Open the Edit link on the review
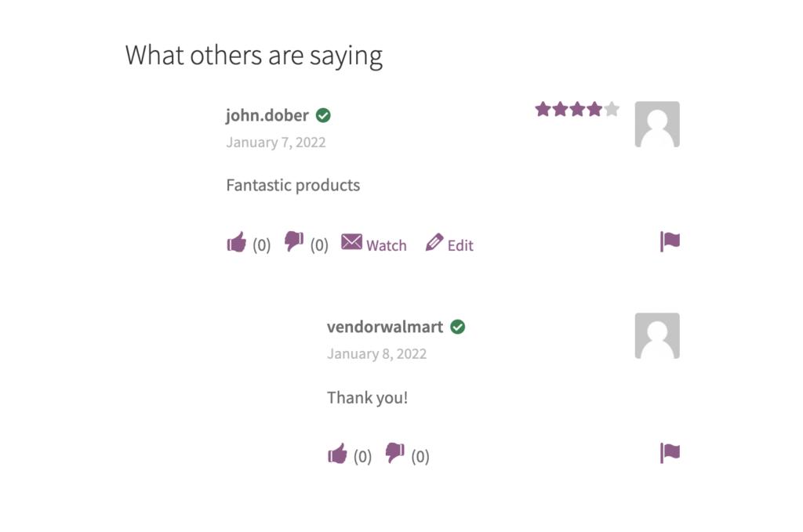Viewport: 803px width, 532px height. pos(460,245)
